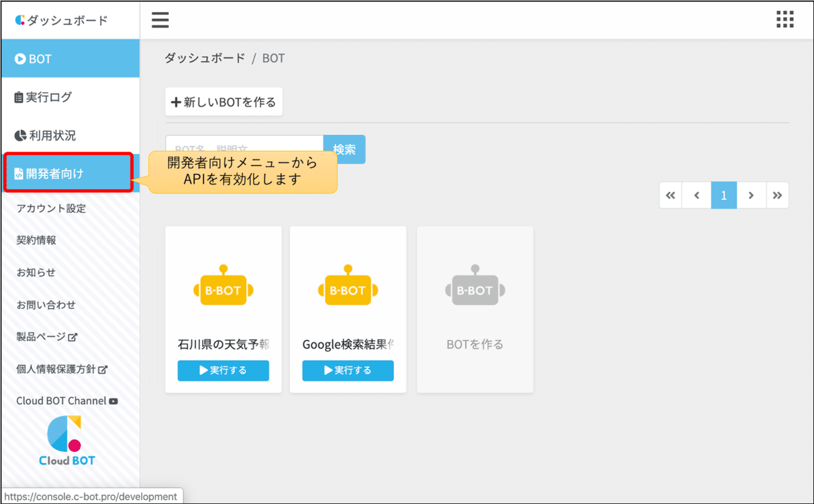Open the hamburger menu
This screenshot has height=504, width=814.
(x=159, y=20)
